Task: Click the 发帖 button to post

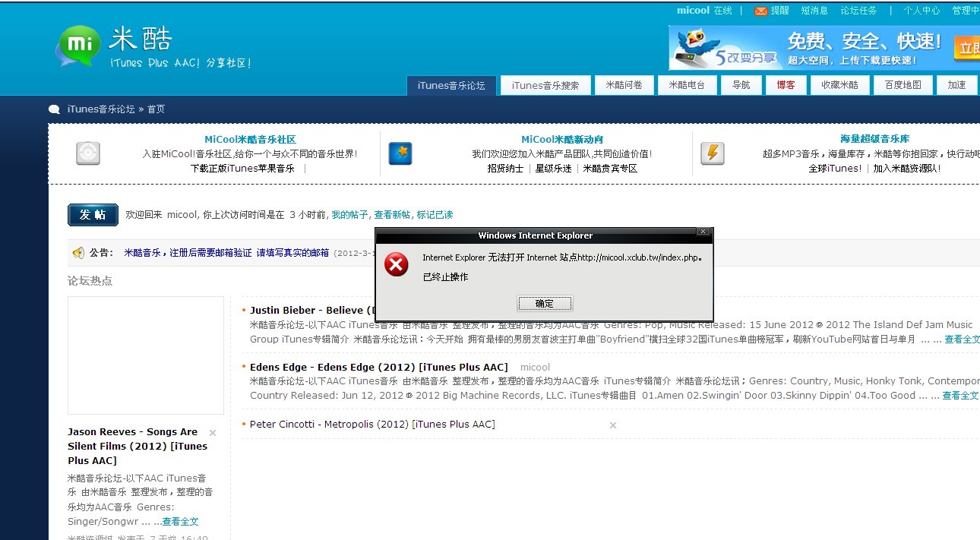Action: (x=93, y=215)
